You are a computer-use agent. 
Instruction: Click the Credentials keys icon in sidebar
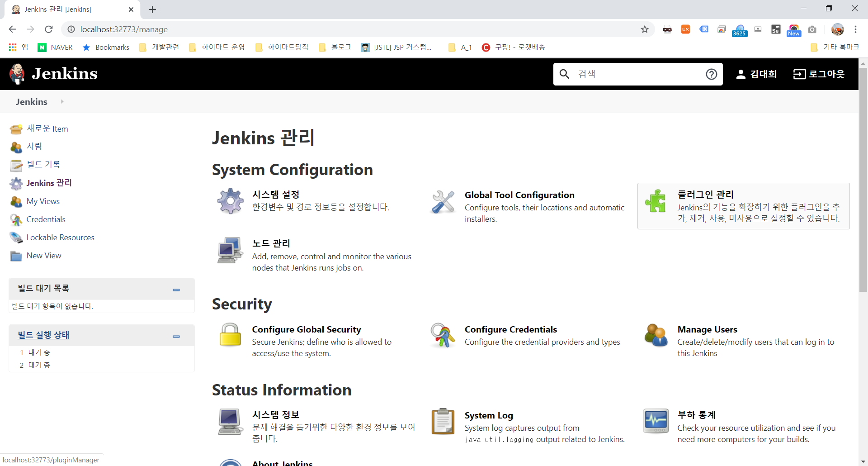click(x=16, y=219)
